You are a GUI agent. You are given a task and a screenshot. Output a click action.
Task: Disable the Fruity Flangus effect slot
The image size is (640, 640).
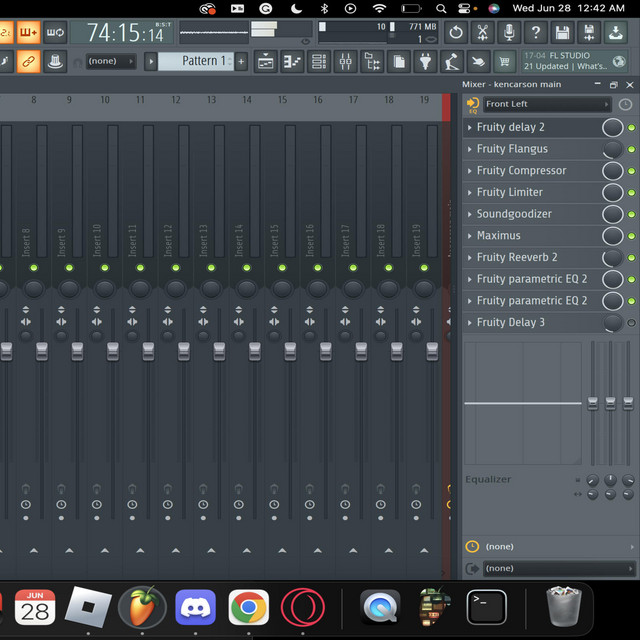[x=631, y=149]
